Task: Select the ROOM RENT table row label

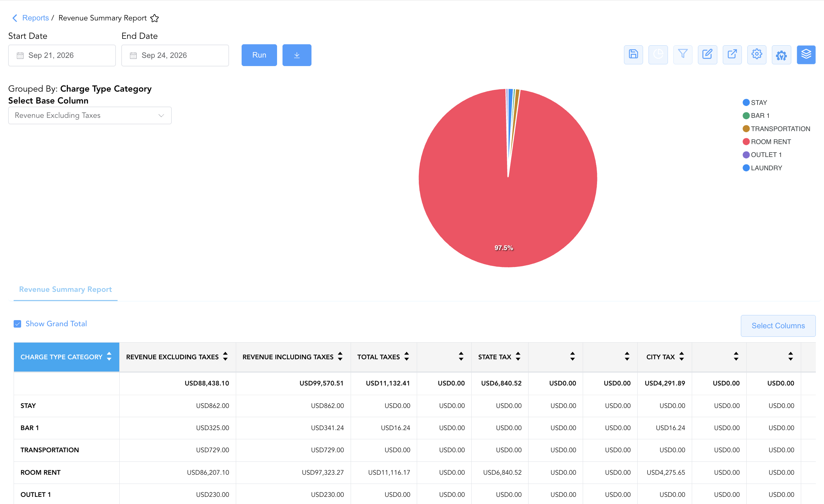Action: coord(40,472)
